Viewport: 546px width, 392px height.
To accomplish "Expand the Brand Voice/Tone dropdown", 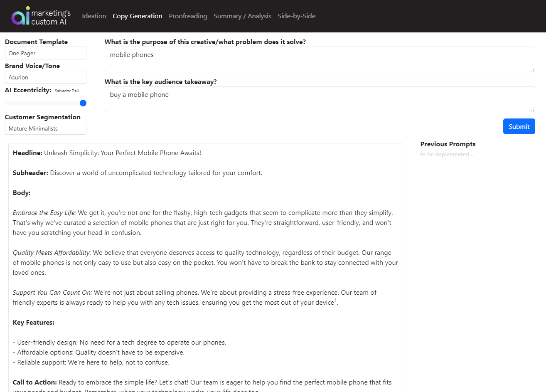I will (46, 77).
